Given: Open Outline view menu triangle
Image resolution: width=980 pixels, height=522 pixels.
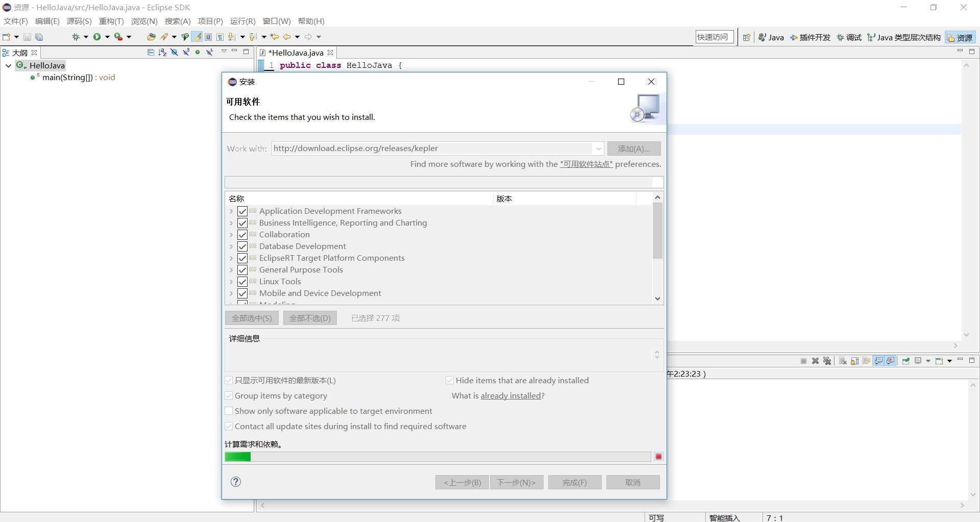Looking at the screenshot, I should pos(224,52).
